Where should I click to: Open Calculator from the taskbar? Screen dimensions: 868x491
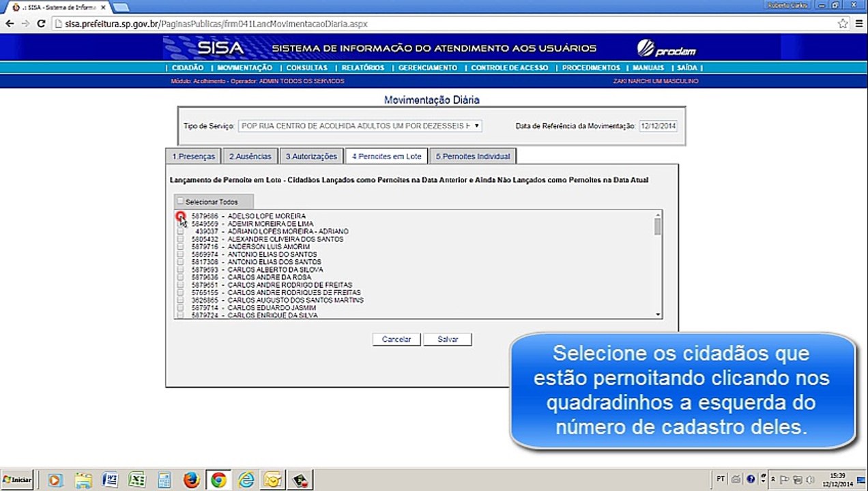pos(164,480)
